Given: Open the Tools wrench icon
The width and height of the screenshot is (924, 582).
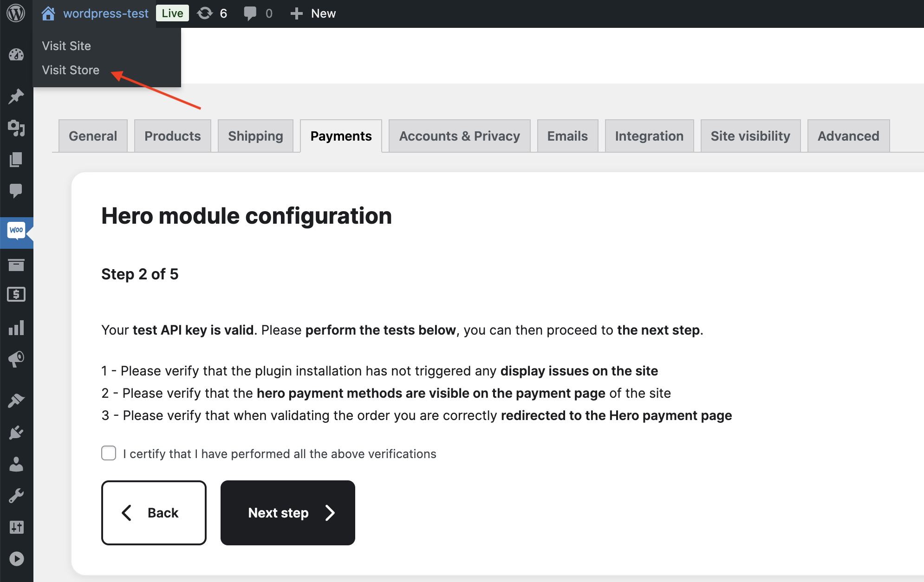Looking at the screenshot, I should pyautogui.click(x=16, y=496).
